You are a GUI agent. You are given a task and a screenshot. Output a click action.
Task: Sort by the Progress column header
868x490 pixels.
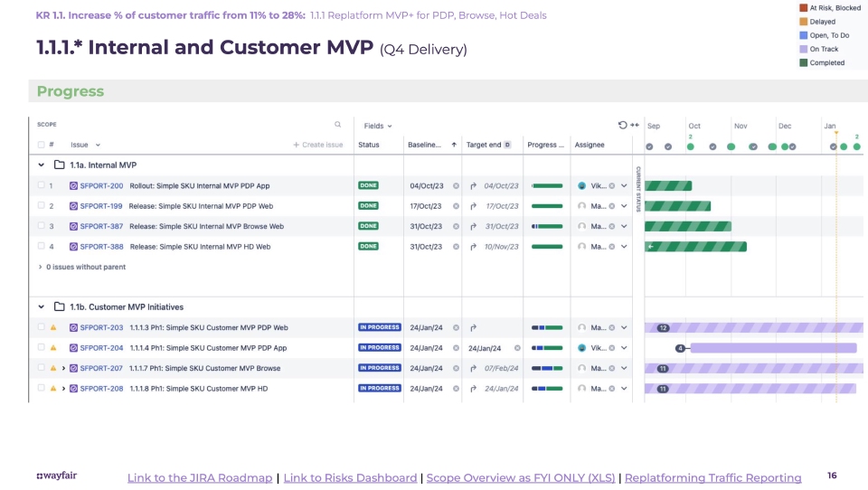(x=545, y=145)
